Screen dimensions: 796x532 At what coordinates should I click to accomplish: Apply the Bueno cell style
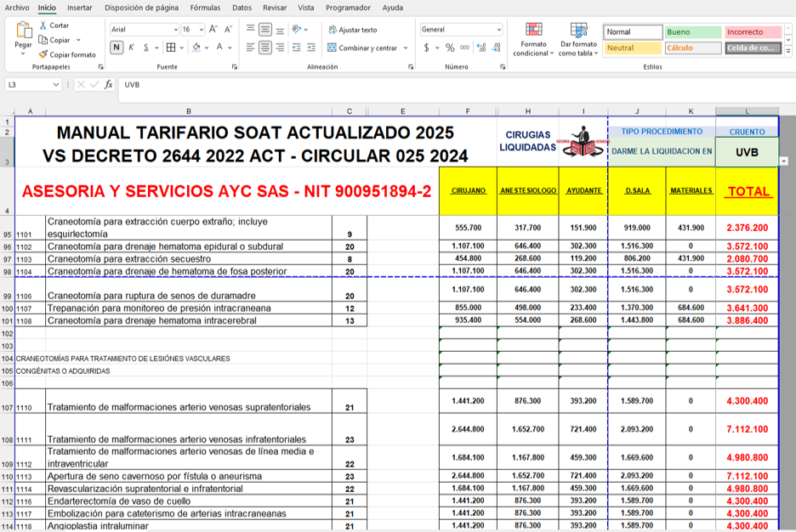pyautogui.click(x=694, y=32)
